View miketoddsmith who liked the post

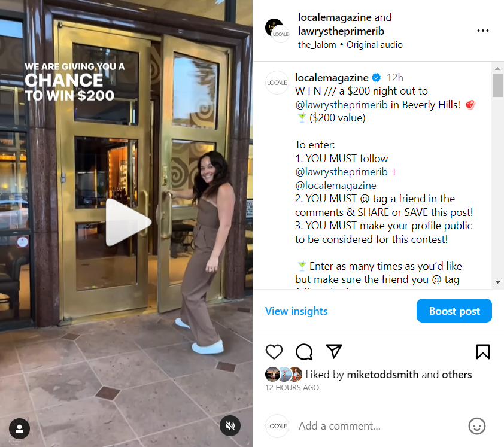(x=382, y=375)
